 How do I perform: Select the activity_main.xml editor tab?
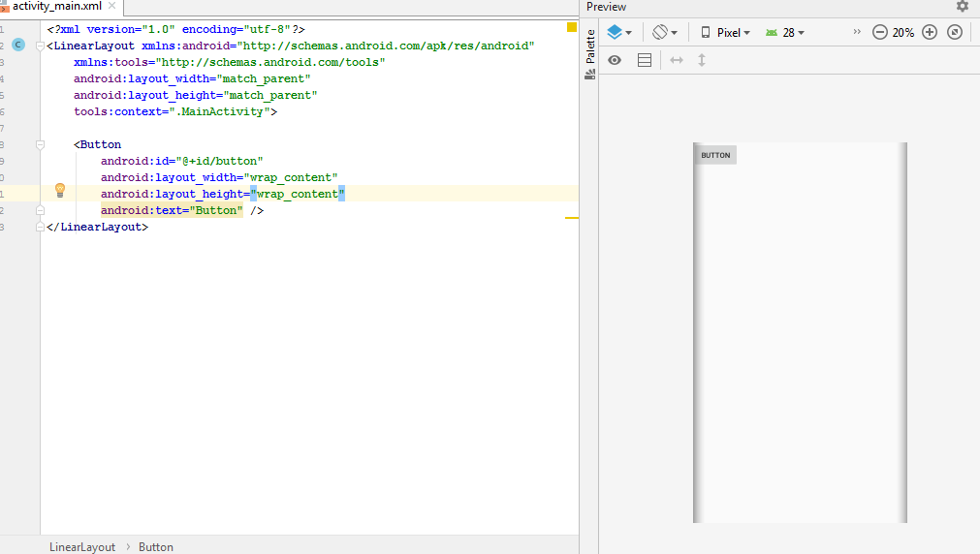point(55,7)
